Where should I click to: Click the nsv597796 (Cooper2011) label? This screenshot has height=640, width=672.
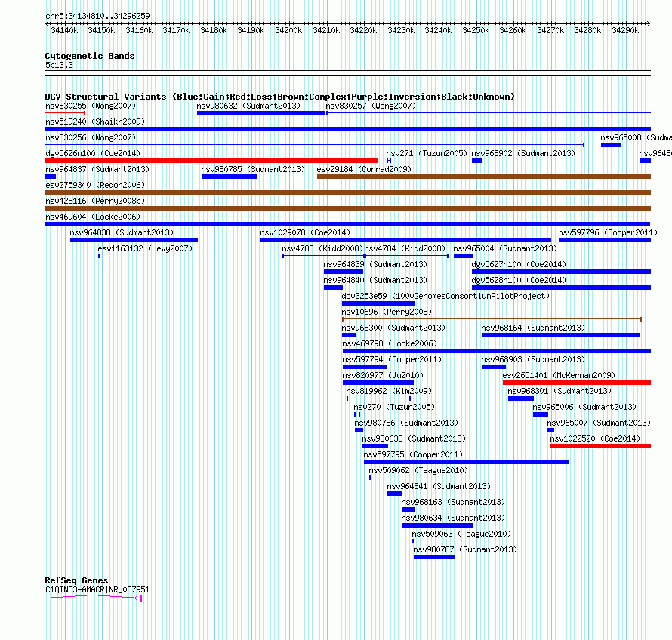tap(608, 232)
